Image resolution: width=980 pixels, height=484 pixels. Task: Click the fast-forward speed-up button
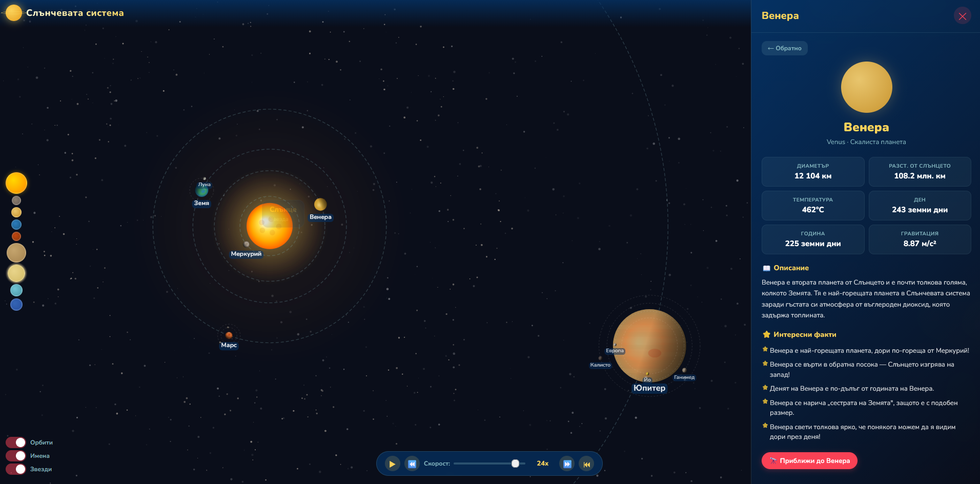pyautogui.click(x=567, y=464)
